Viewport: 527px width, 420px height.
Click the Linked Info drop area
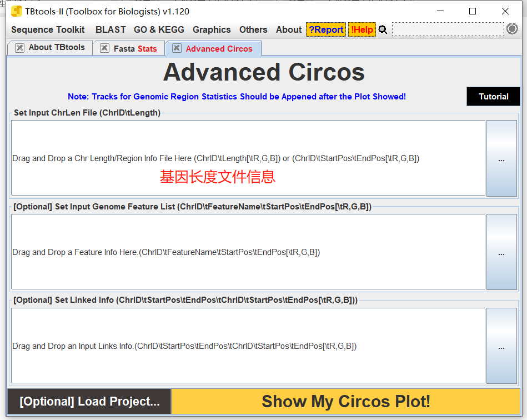tap(248, 346)
